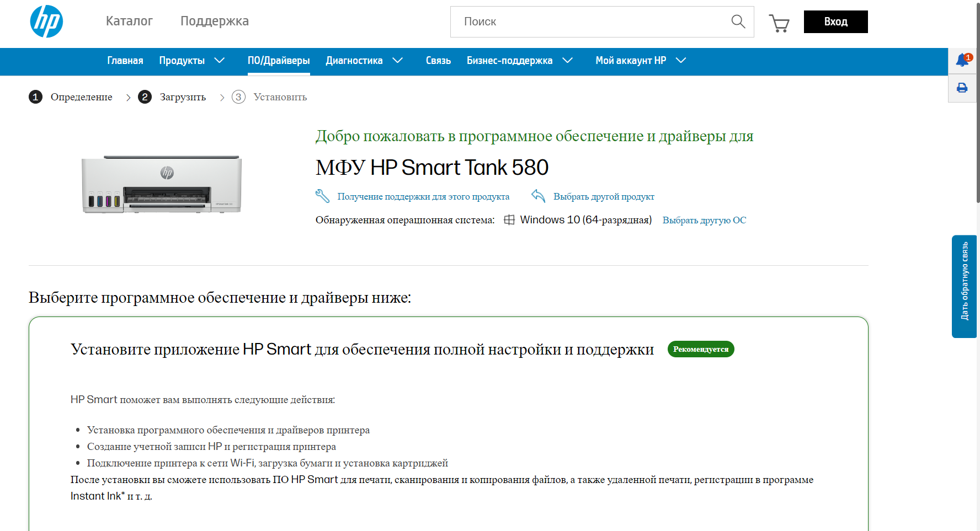Click the search magnifier icon
The image size is (980, 531).
[x=738, y=22]
